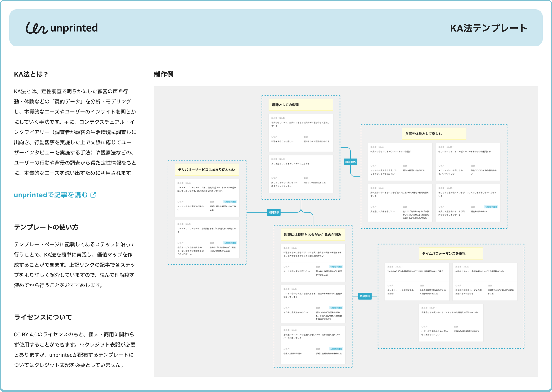This screenshot has width=552, height=392.
Task: Click 未充足の価値 tag in No.4 card
Action: (x=230, y=243)
